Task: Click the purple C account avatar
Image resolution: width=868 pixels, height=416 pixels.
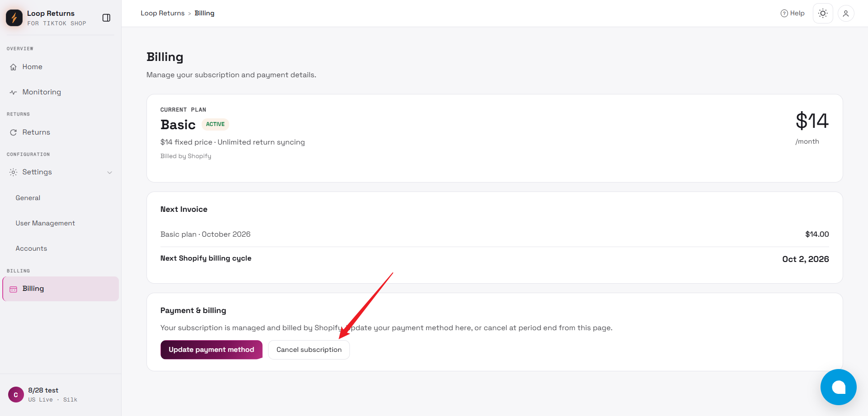Action: [x=16, y=395]
